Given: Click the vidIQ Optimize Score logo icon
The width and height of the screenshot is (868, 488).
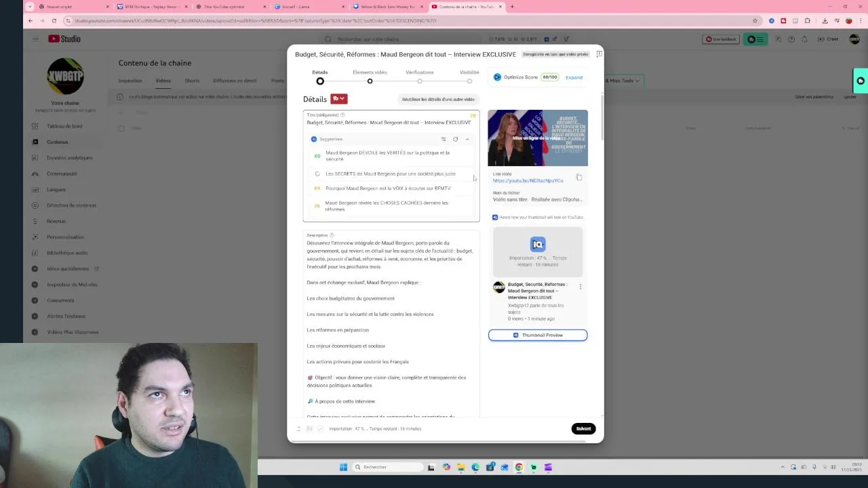Looking at the screenshot, I should 497,77.
